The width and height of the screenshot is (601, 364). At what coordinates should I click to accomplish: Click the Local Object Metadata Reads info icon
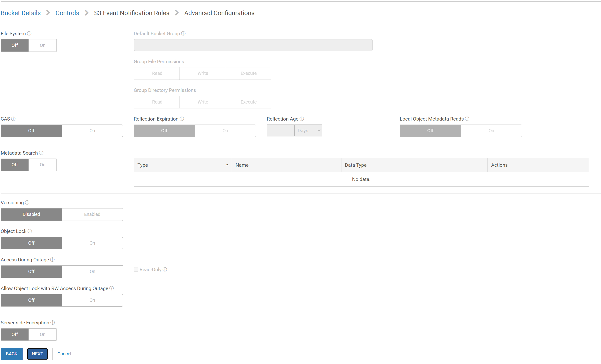[467, 119]
